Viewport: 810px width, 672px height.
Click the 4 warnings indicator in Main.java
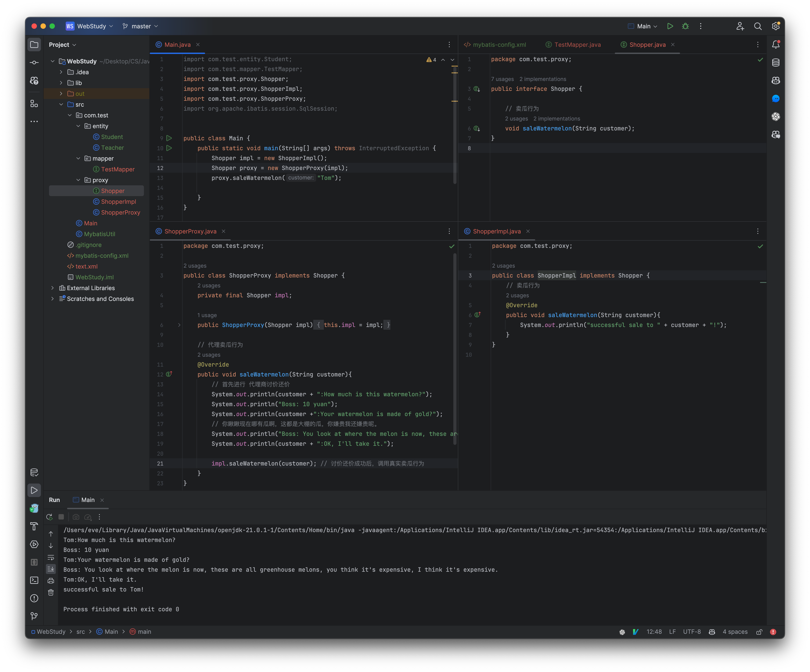click(x=431, y=59)
